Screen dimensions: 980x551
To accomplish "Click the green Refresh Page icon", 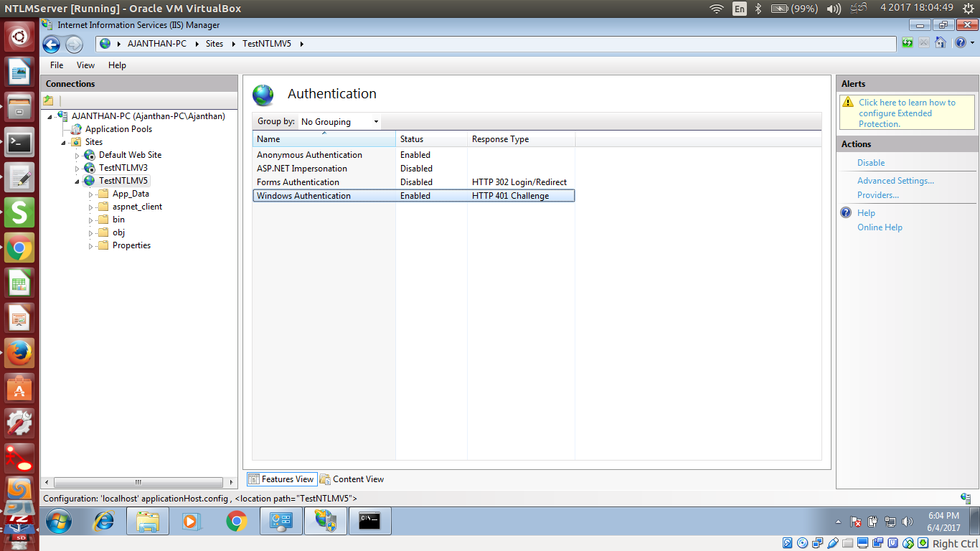I will [908, 43].
